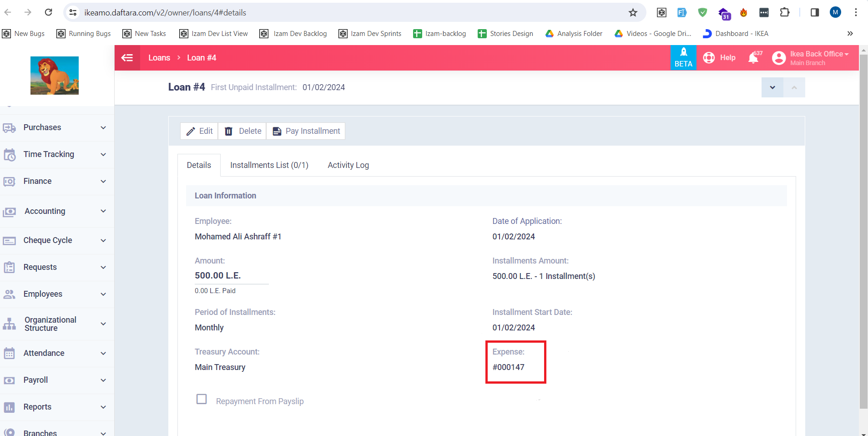Go to next loan using down chevron
Viewport: 868px width, 436px height.
pos(772,87)
